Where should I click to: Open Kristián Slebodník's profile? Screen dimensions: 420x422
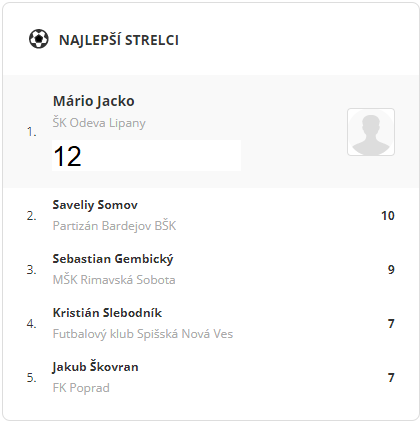tap(107, 313)
